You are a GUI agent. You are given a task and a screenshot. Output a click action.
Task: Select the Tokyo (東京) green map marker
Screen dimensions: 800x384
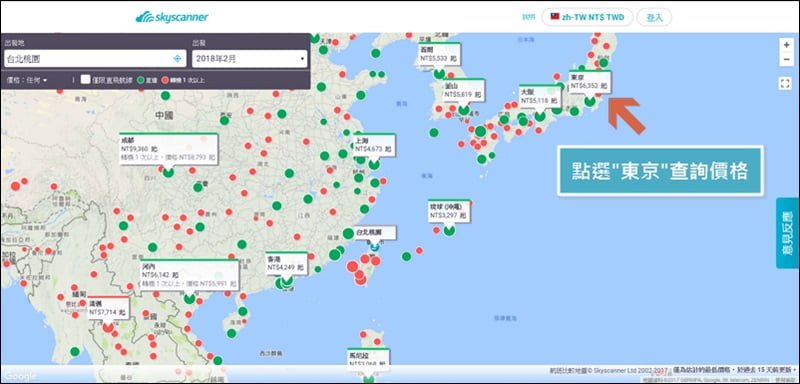click(x=590, y=101)
